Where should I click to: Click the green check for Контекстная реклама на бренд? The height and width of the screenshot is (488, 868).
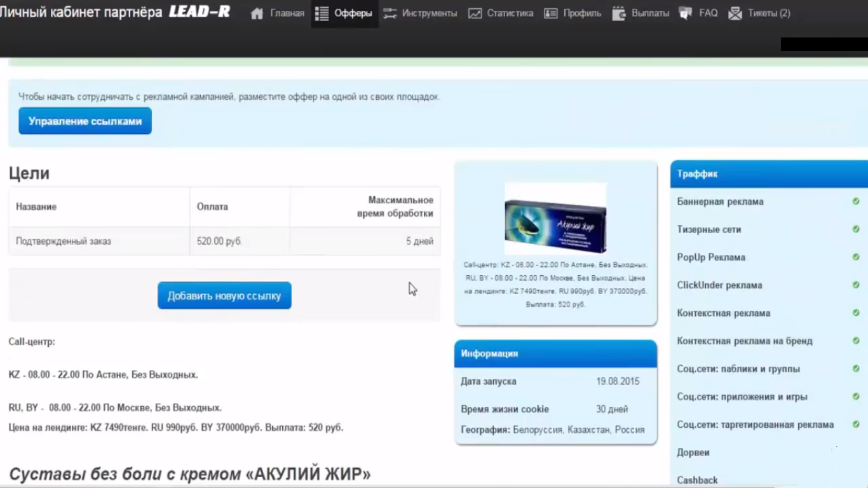coord(856,341)
